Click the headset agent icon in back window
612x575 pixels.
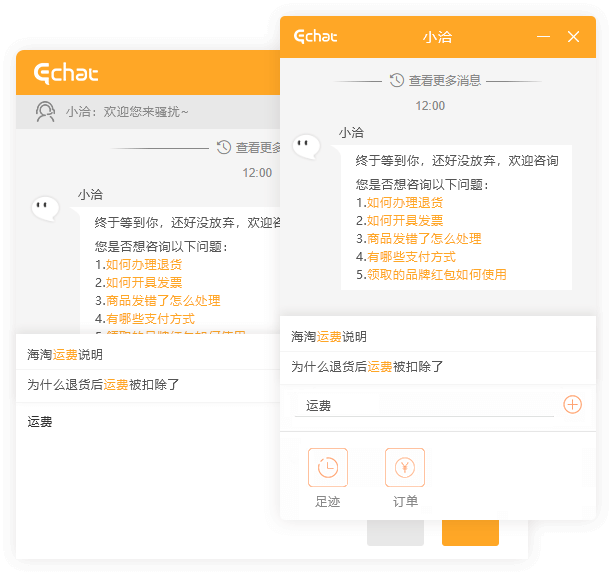point(45,111)
